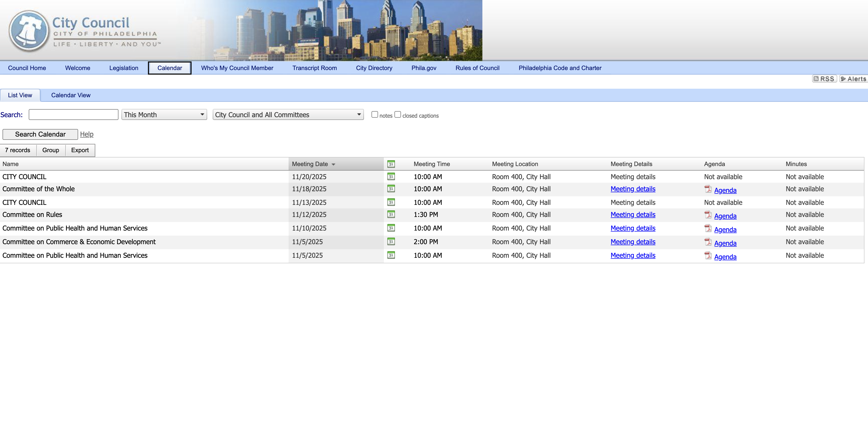
Task: Click calendar icon for Committee of the Whole
Action: pos(391,189)
